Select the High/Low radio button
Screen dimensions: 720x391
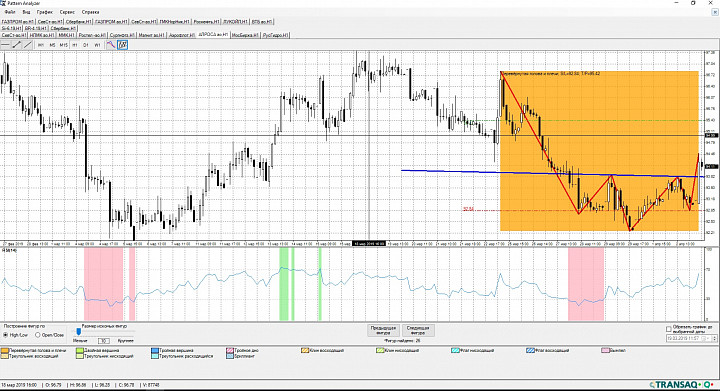pos(6,335)
